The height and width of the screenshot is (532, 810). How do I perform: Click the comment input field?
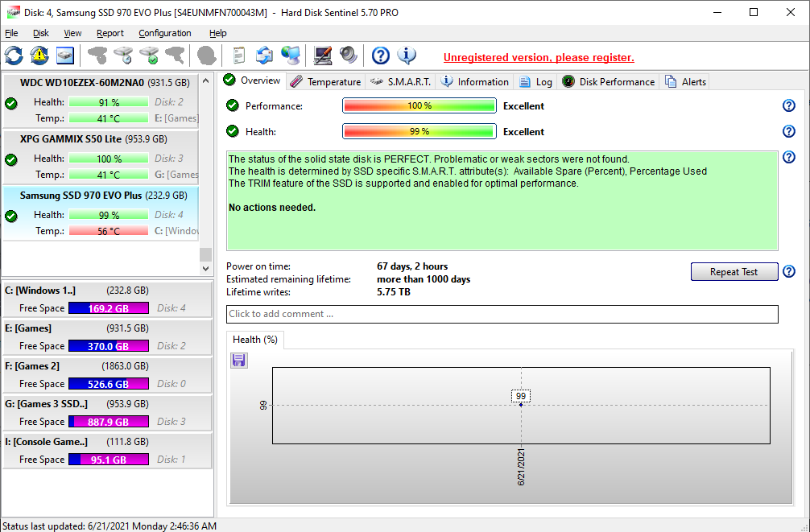coord(502,314)
